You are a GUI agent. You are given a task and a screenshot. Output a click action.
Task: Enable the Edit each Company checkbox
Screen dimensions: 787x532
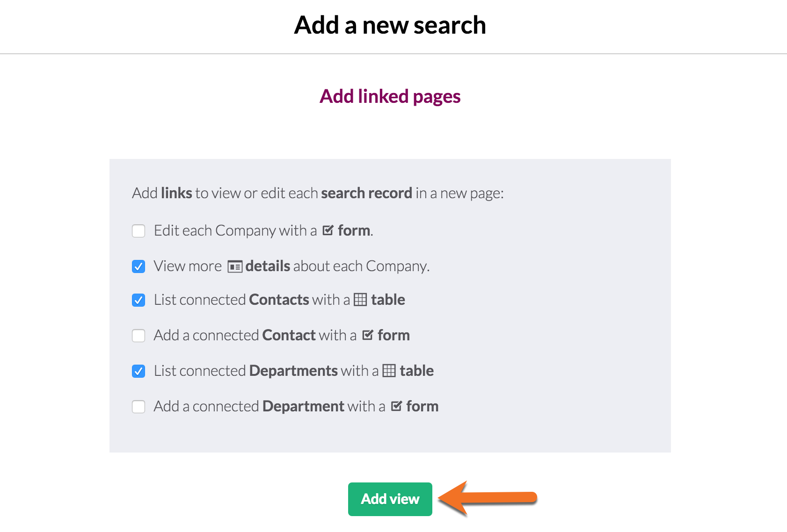(138, 231)
